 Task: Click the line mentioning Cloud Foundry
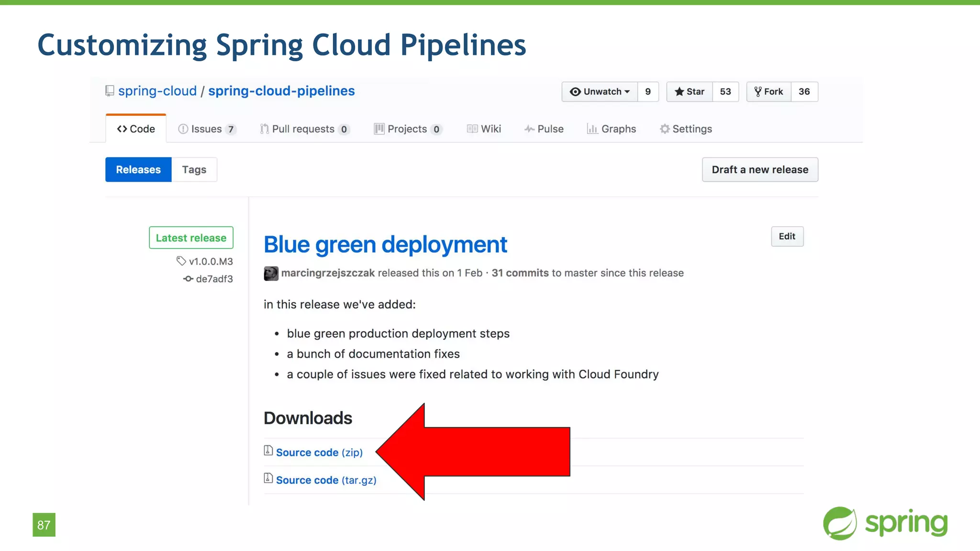(473, 374)
